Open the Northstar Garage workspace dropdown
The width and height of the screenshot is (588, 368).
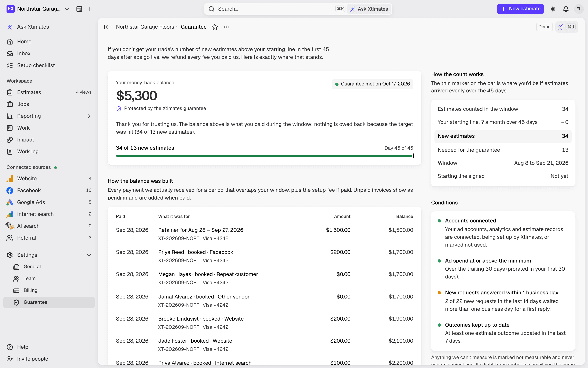(x=38, y=9)
